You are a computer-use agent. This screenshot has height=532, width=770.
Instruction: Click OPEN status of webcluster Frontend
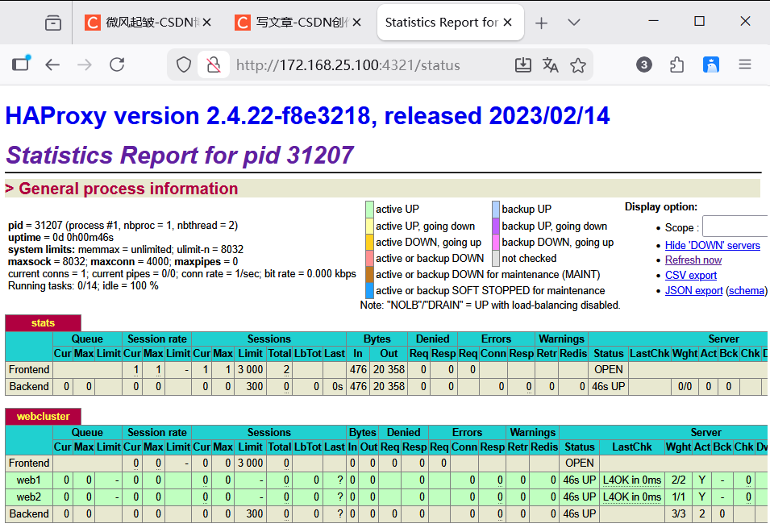point(580,463)
